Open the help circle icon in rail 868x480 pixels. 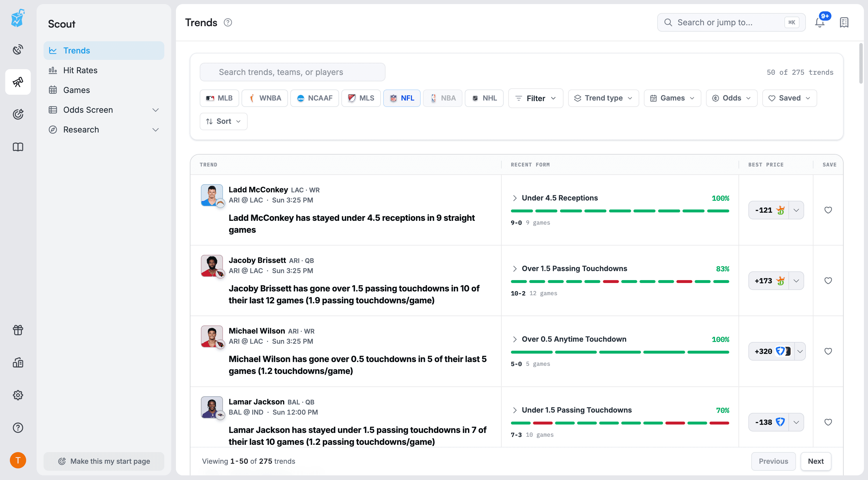pyautogui.click(x=18, y=428)
